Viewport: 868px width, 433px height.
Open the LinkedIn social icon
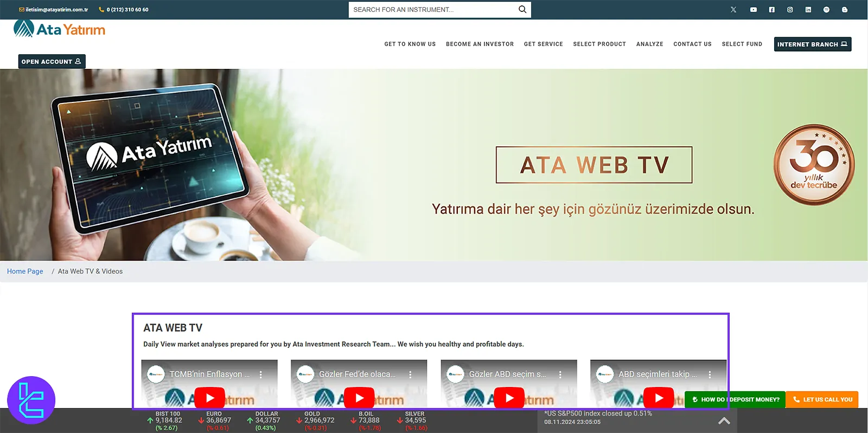808,10
